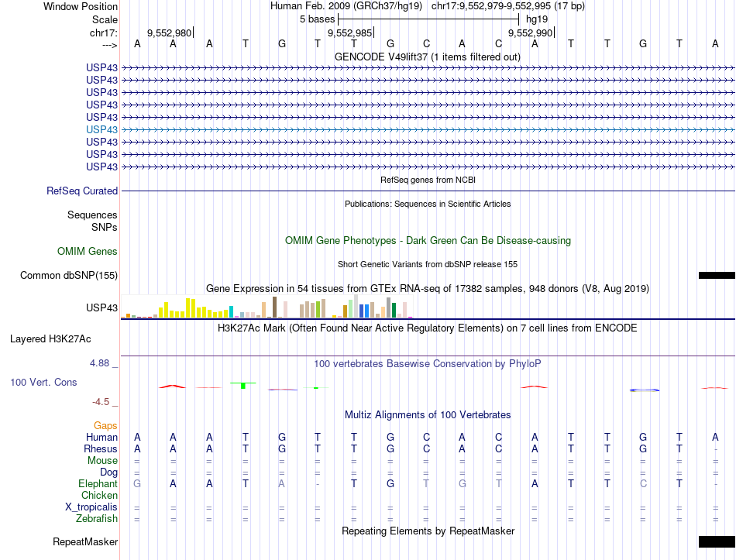Click the Layered H3K27Ac track label
Screen dimensions: 736x560
tap(50, 339)
